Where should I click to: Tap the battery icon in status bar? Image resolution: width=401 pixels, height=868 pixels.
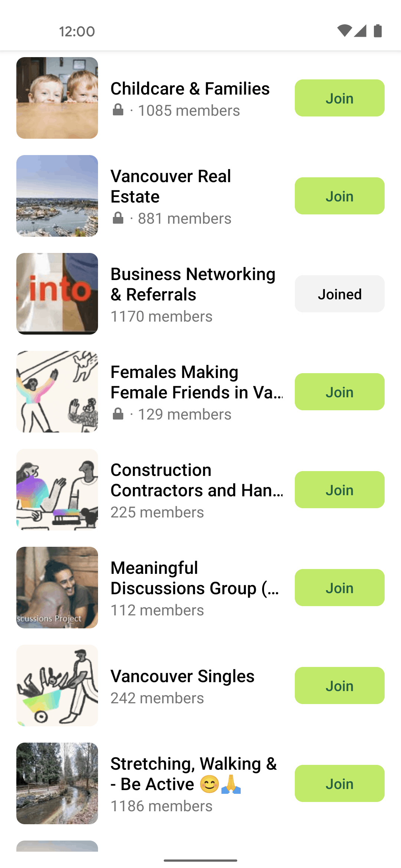(x=378, y=31)
